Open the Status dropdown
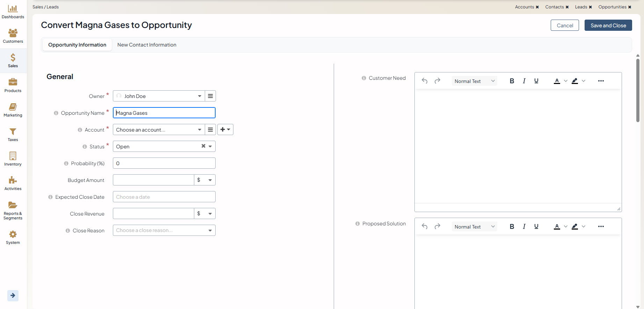Viewport: 644px width, 309px height. click(x=210, y=147)
